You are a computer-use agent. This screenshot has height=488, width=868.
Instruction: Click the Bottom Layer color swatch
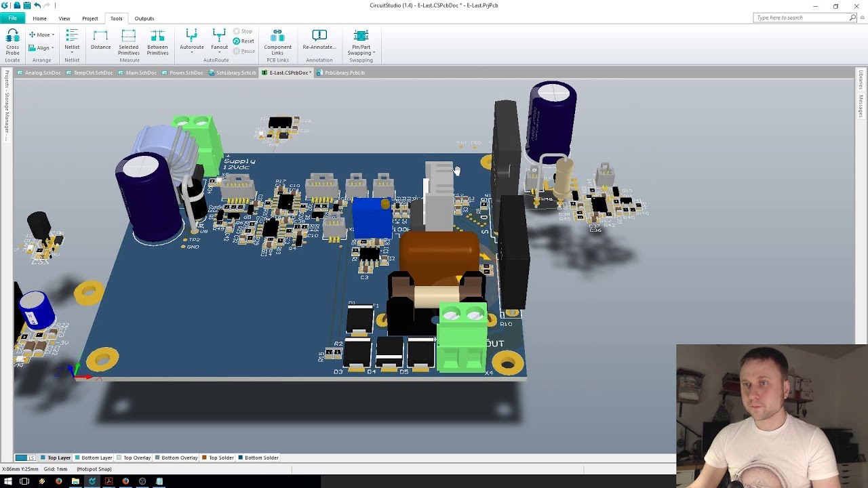77,457
